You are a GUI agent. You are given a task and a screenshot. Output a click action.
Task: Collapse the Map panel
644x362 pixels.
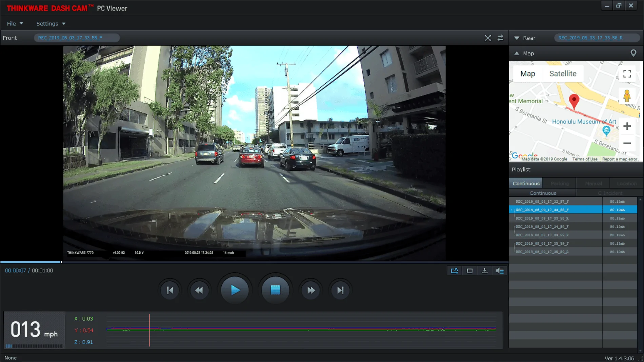pos(517,53)
